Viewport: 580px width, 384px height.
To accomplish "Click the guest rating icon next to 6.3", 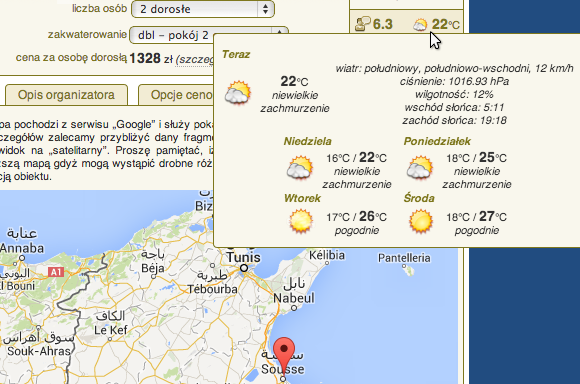I will [362, 24].
